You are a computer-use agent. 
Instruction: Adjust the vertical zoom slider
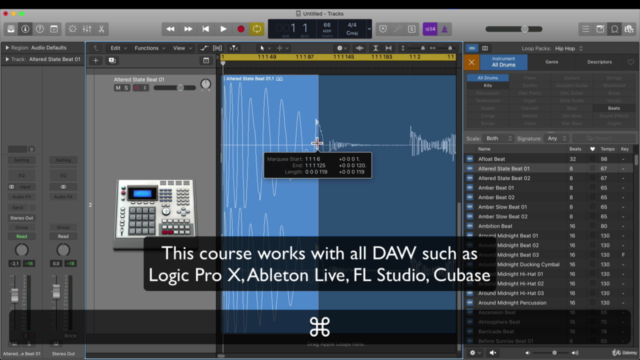416,48
